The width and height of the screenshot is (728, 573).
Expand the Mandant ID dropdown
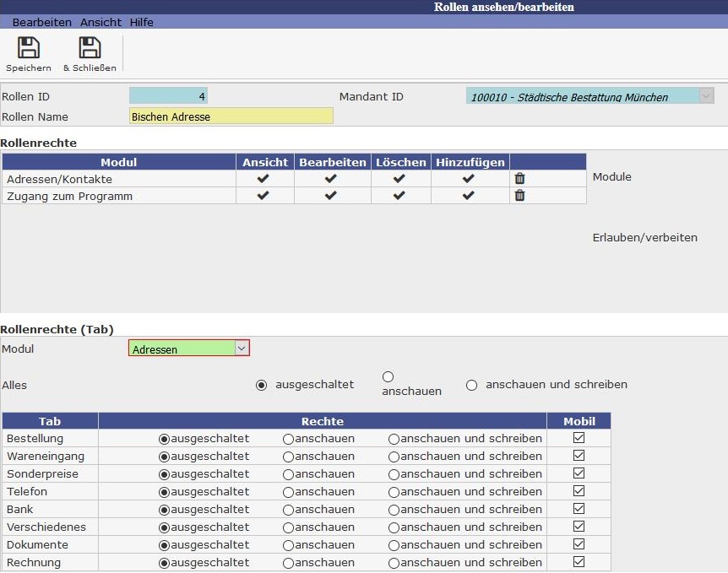(706, 96)
